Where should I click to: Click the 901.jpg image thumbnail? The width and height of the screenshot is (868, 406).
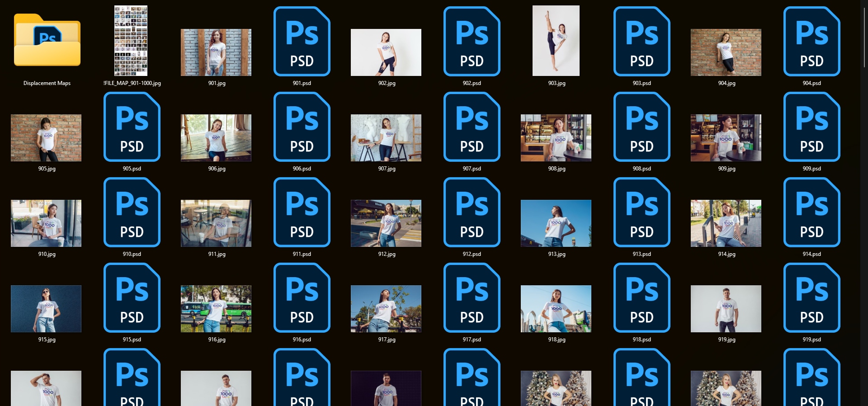pyautogui.click(x=216, y=52)
